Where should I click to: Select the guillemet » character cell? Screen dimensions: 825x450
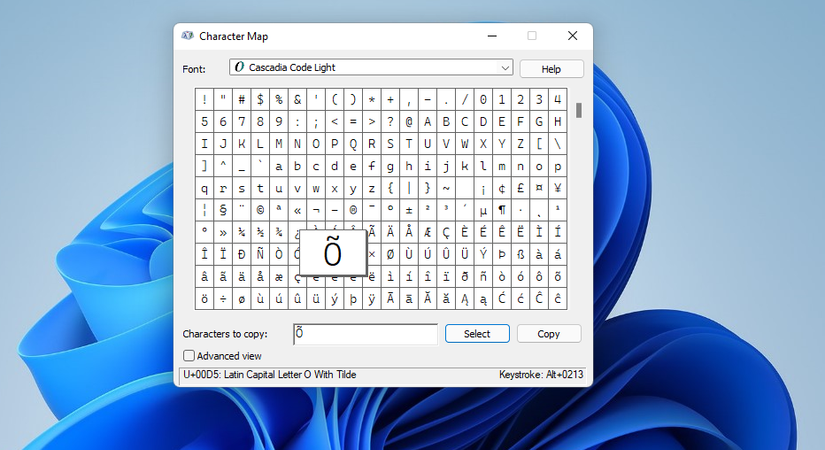pyautogui.click(x=223, y=232)
